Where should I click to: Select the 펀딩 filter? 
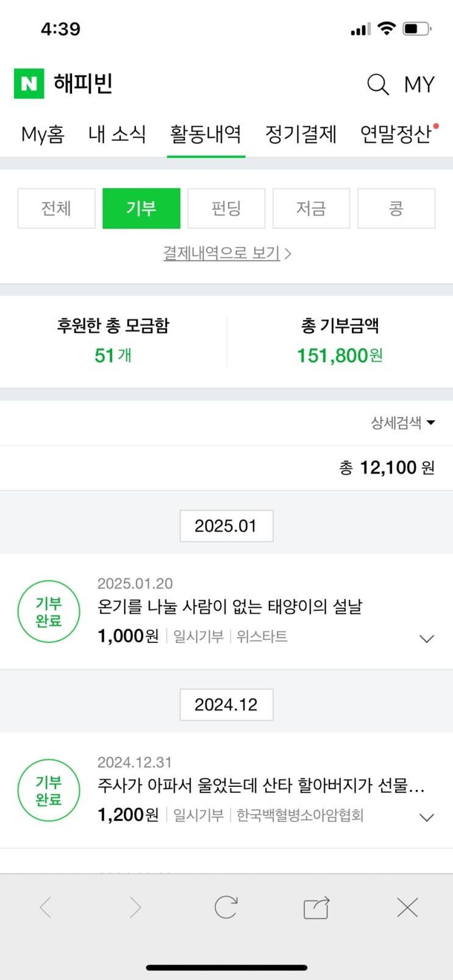226,208
